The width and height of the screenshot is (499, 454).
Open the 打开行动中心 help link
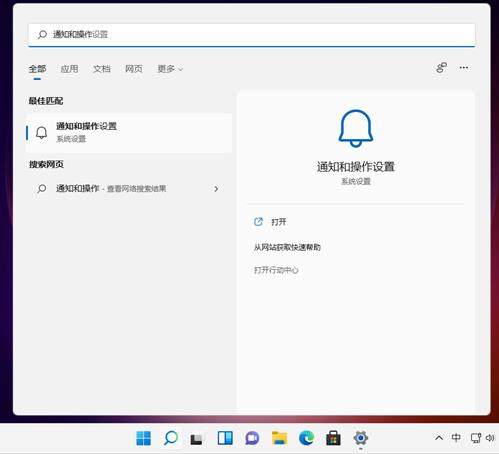[x=276, y=270]
